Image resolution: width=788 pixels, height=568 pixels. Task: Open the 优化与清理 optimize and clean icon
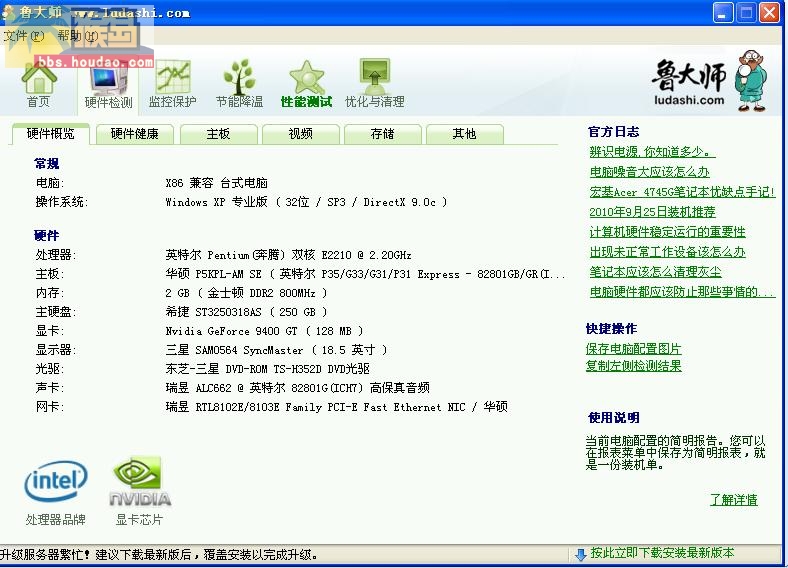coord(374,83)
